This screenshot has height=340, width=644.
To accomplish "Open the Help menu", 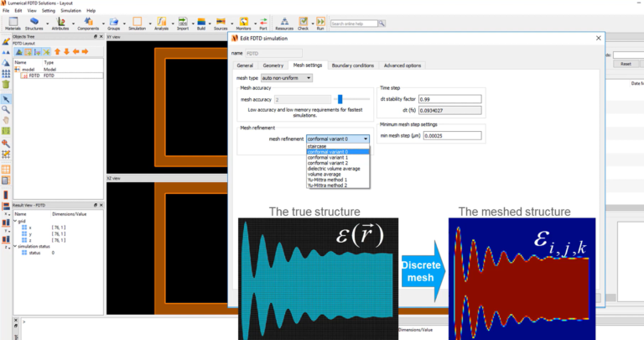I will [x=91, y=11].
